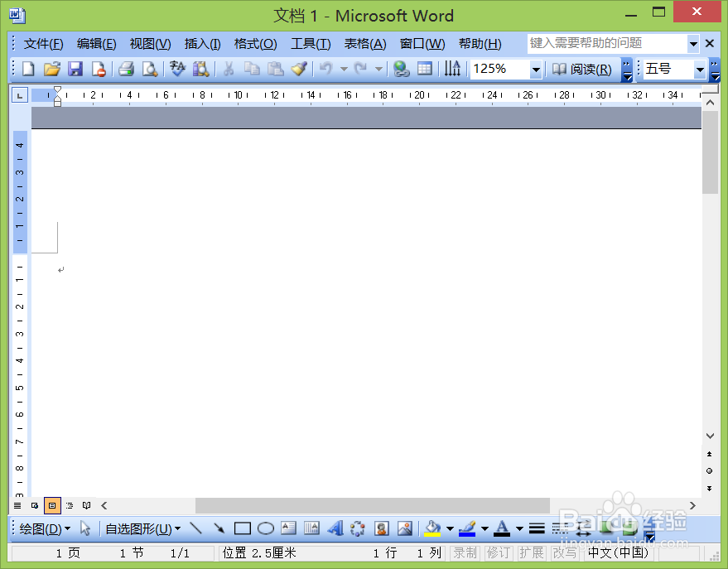Click the 阅读(R) reading button
The height and width of the screenshot is (569, 728).
click(x=581, y=69)
